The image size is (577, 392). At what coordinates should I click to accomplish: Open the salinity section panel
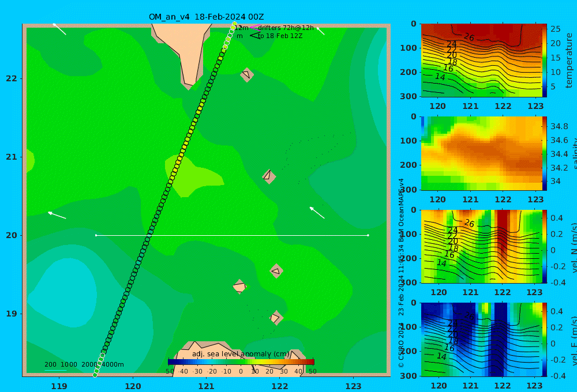(x=481, y=153)
